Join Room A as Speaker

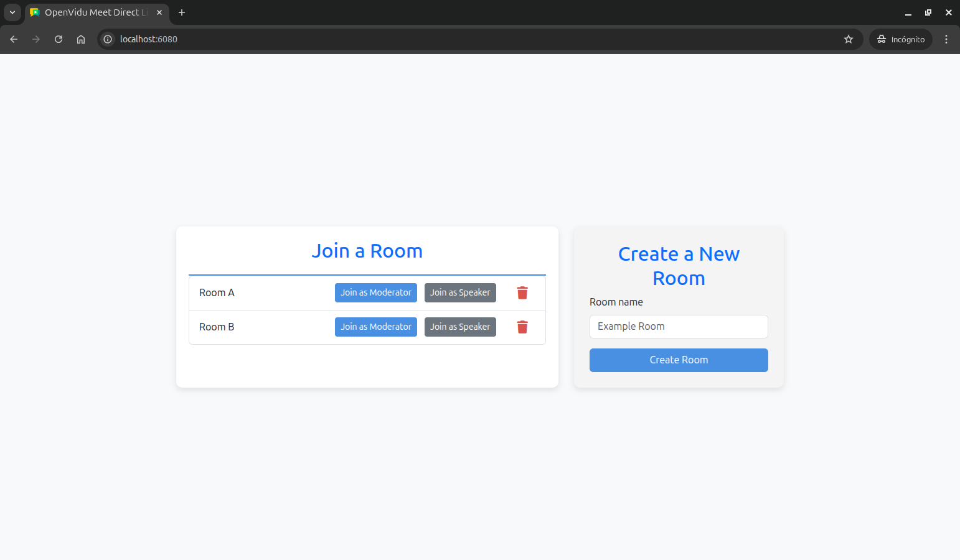coord(460,293)
